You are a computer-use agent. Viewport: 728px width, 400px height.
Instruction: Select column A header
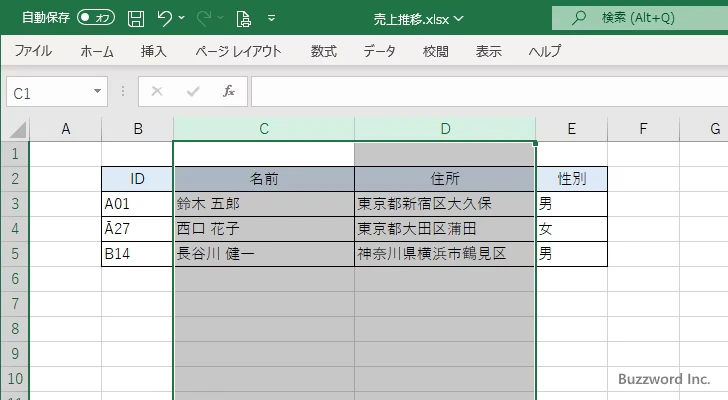coord(65,129)
